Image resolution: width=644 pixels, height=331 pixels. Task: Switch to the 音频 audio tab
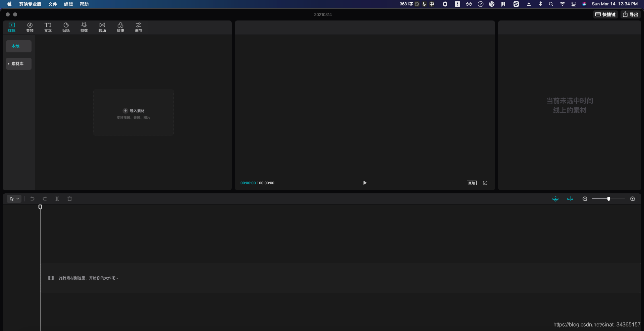[x=30, y=27]
